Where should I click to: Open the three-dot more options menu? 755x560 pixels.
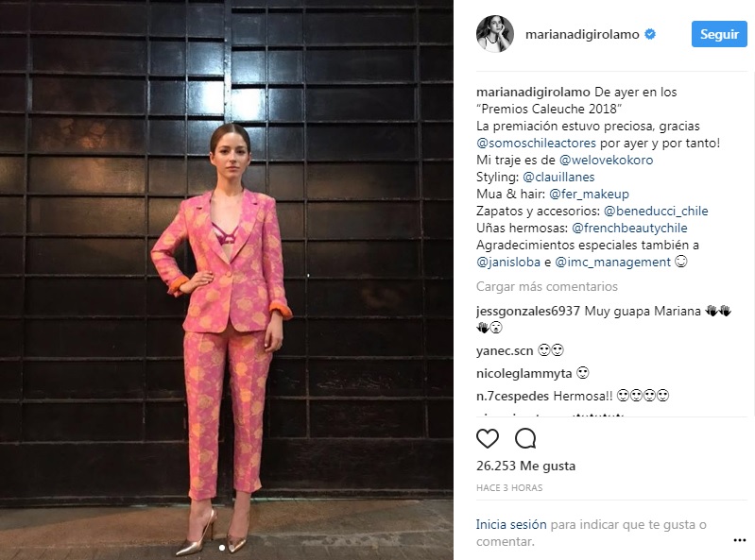[740, 540]
